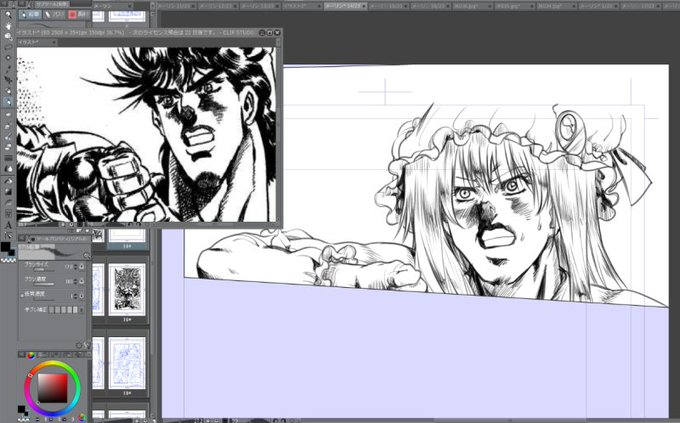Open the パステル sub tool group tab
Screen dimensions: 680x423
pyautogui.click(x=54, y=14)
